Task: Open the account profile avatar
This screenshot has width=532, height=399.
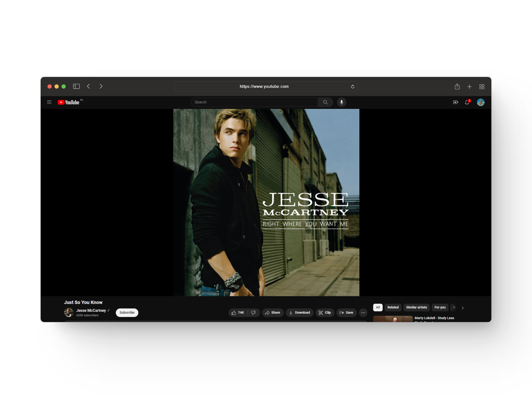Action: point(480,102)
